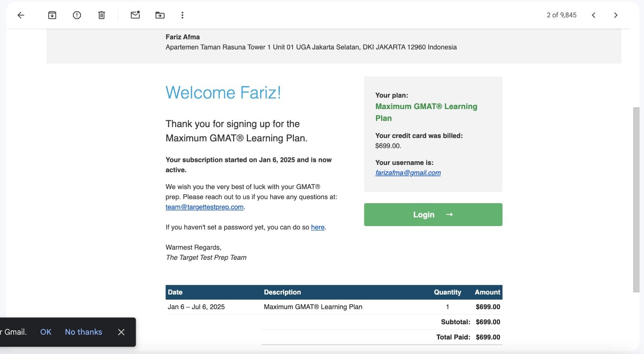Click the "2 of 9,845" message counter
This screenshot has height=354, width=644.
pos(561,15)
